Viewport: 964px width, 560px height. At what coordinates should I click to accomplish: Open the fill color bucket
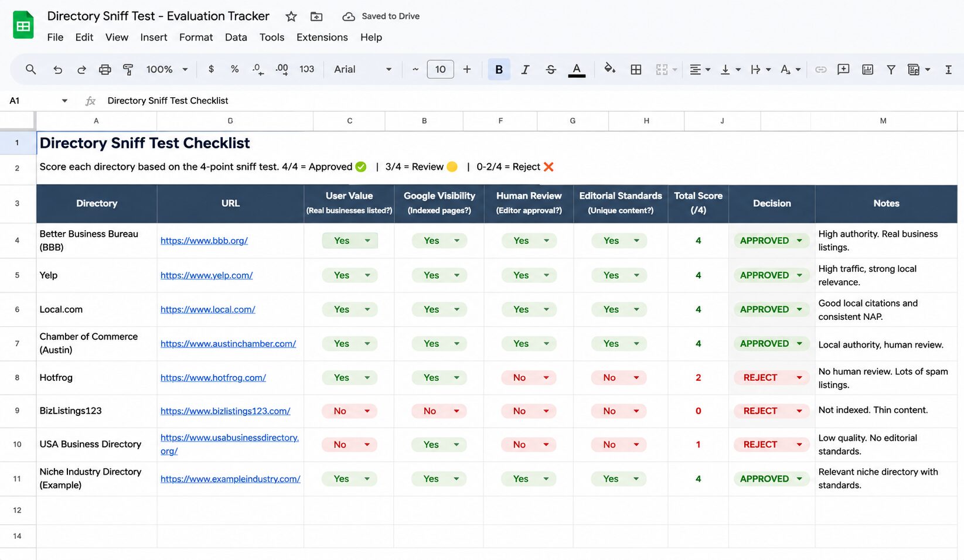click(609, 69)
